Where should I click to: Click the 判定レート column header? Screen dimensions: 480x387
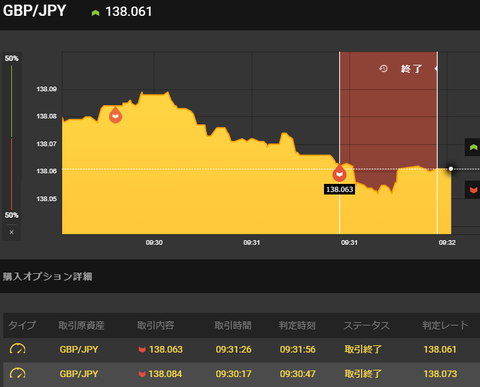(x=445, y=325)
